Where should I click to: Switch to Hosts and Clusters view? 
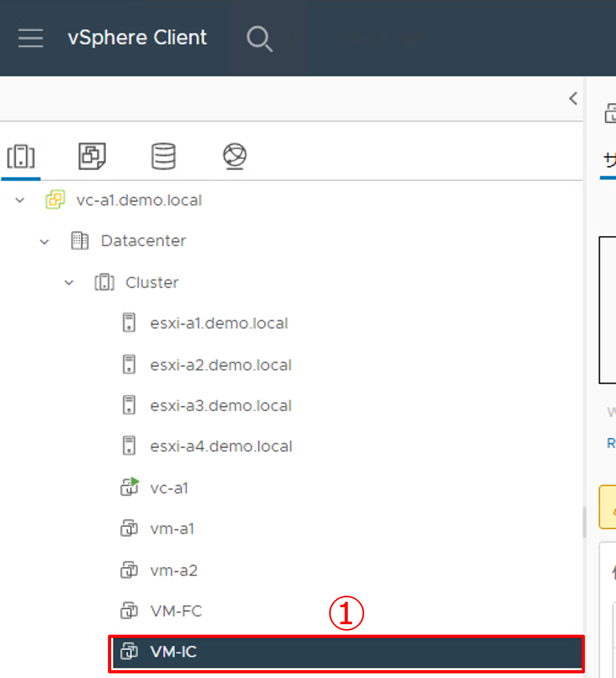[x=21, y=156]
